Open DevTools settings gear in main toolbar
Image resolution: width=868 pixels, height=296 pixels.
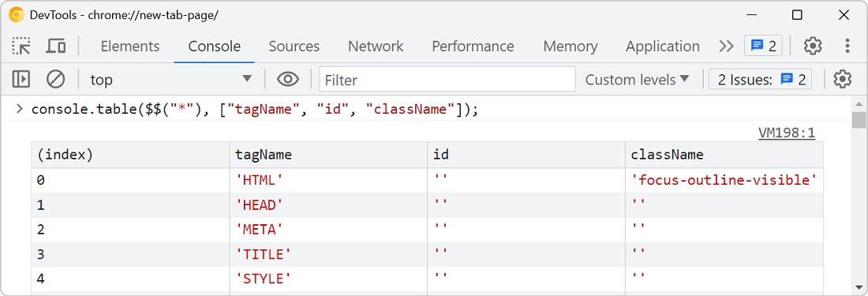(x=812, y=46)
